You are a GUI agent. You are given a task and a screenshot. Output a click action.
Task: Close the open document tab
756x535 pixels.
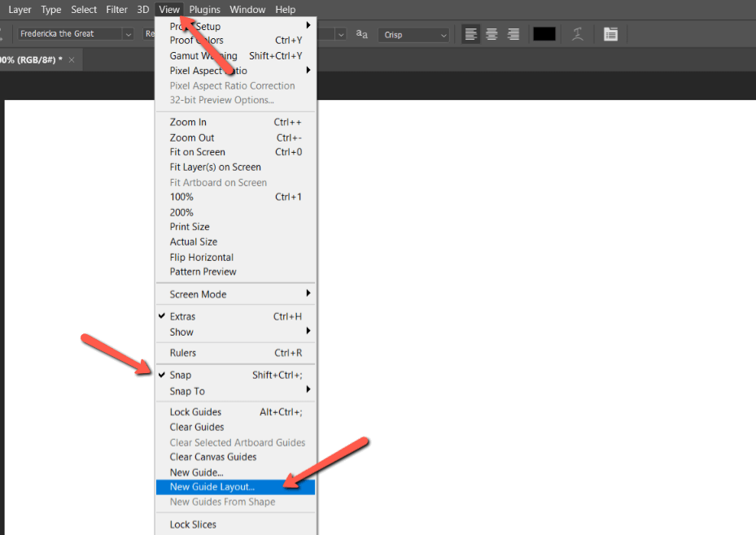72,60
